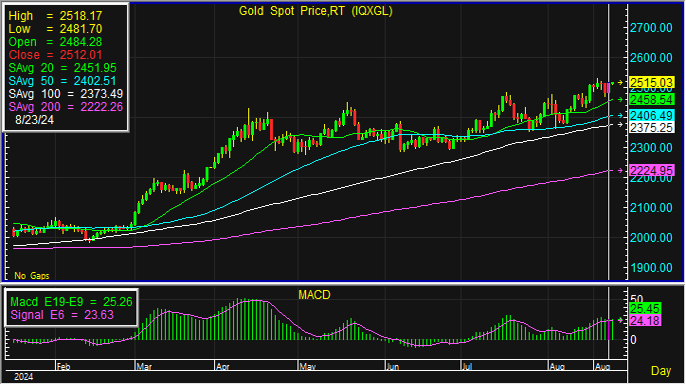Click the Jul label on time axis
This screenshot has height=385, width=686.
pyautogui.click(x=467, y=367)
